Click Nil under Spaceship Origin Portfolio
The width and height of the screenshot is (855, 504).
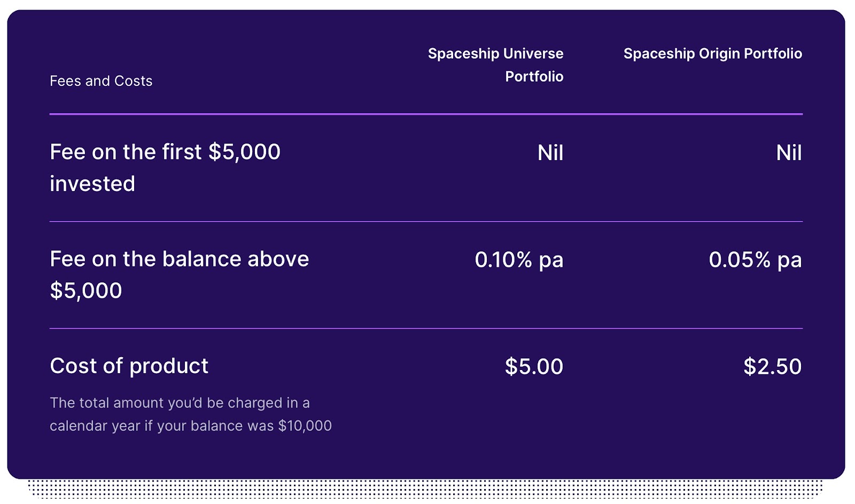click(x=788, y=153)
